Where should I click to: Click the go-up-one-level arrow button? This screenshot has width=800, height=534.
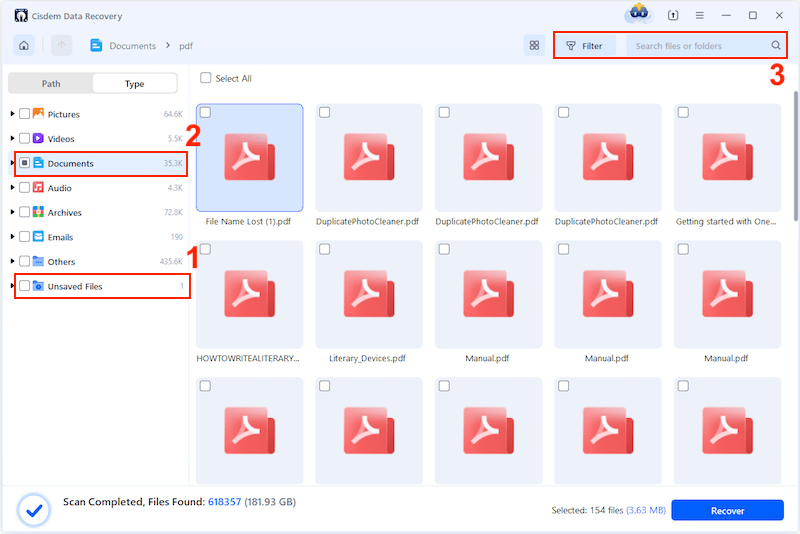pyautogui.click(x=61, y=45)
